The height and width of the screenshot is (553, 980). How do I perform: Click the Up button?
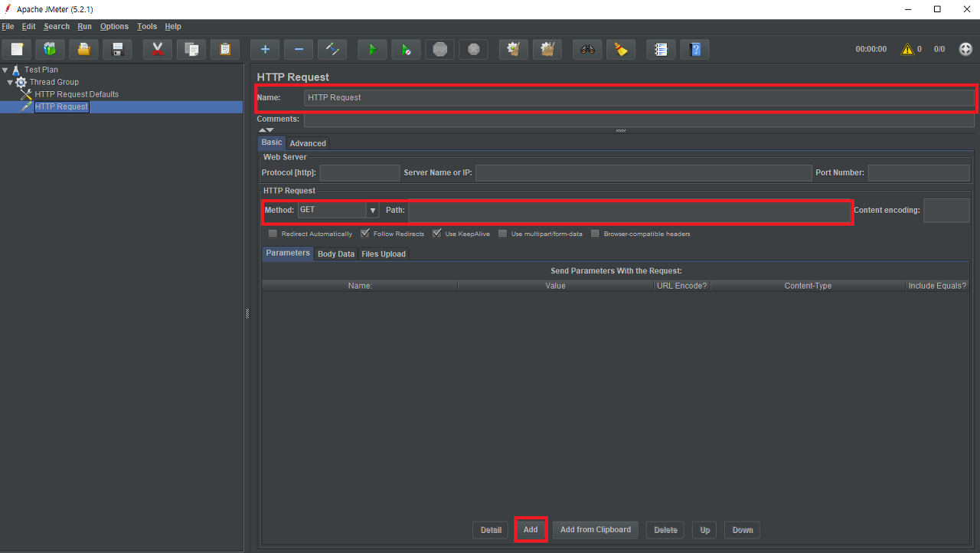(x=705, y=529)
